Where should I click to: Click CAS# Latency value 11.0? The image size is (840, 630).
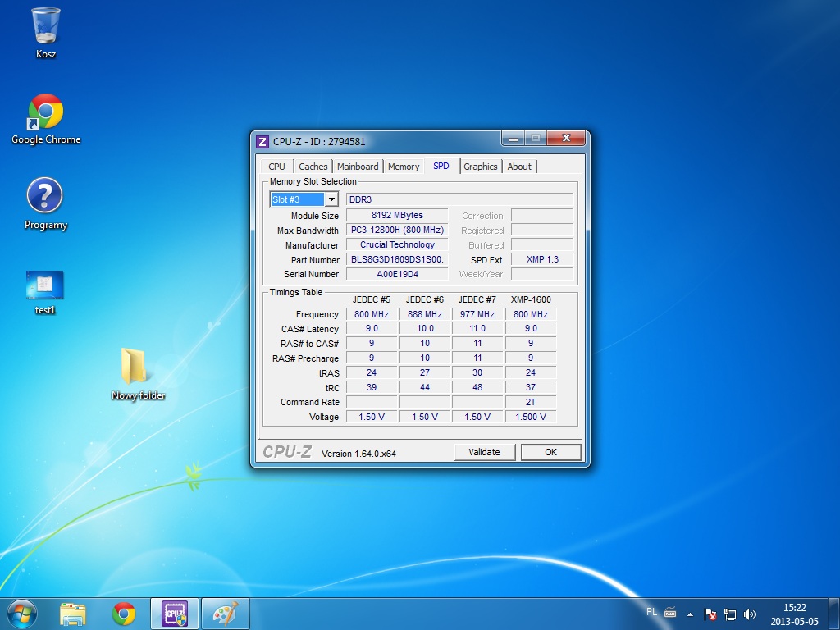click(477, 329)
